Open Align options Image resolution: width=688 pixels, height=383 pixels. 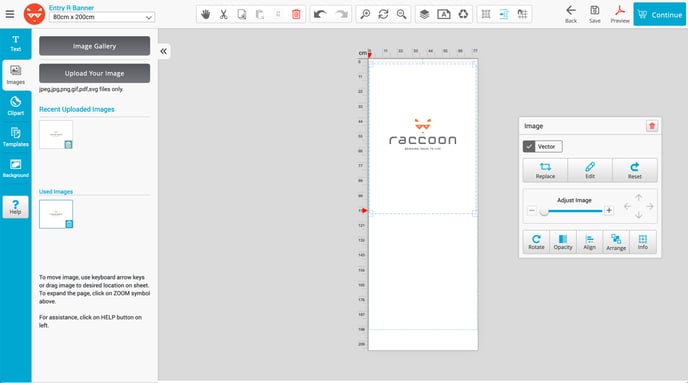pos(589,242)
